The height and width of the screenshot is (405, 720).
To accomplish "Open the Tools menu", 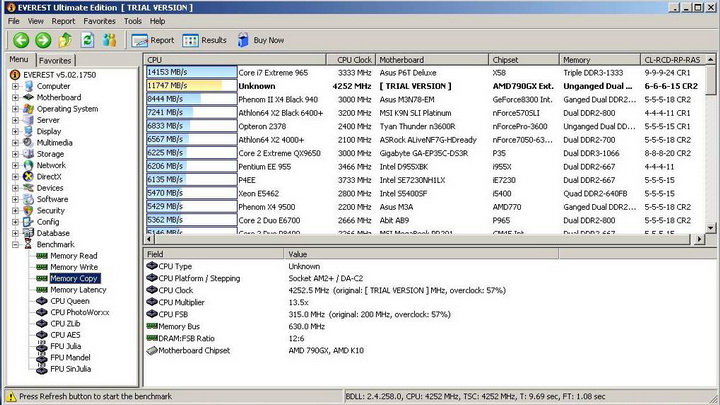I will 133,21.
